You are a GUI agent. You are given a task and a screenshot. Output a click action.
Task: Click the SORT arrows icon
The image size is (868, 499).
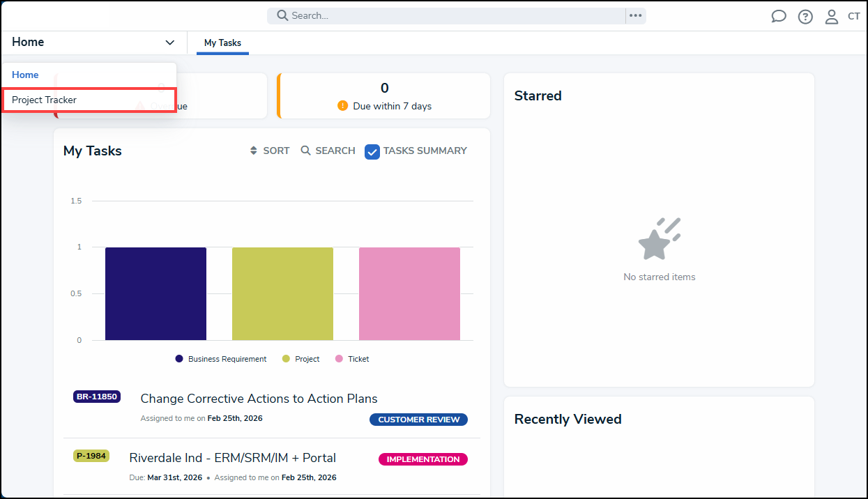click(x=254, y=151)
